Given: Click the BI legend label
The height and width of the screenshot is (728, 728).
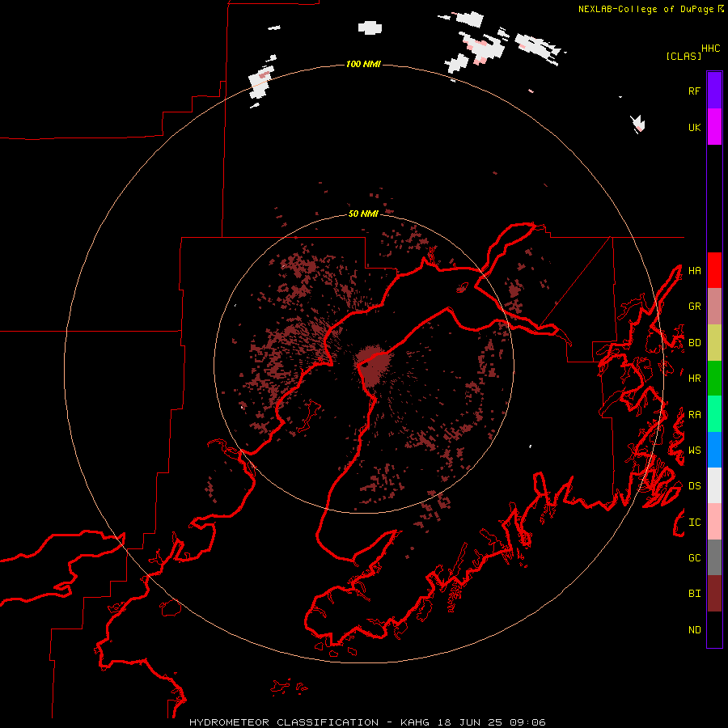Looking at the screenshot, I should tap(694, 594).
